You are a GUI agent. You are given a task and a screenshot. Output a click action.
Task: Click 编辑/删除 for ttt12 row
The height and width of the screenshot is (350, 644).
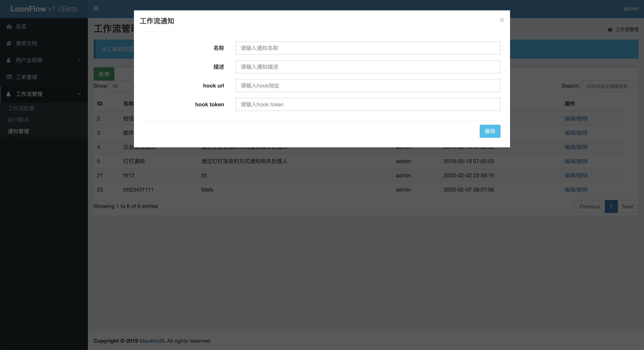[576, 176]
